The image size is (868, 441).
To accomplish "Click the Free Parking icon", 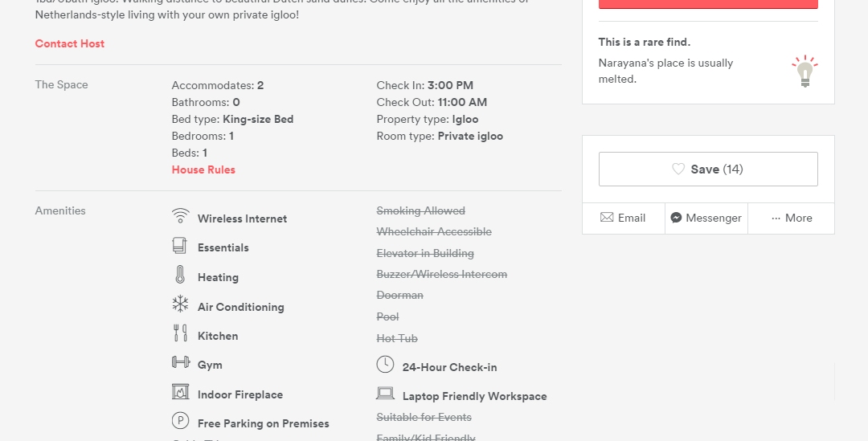I will click(x=180, y=421).
